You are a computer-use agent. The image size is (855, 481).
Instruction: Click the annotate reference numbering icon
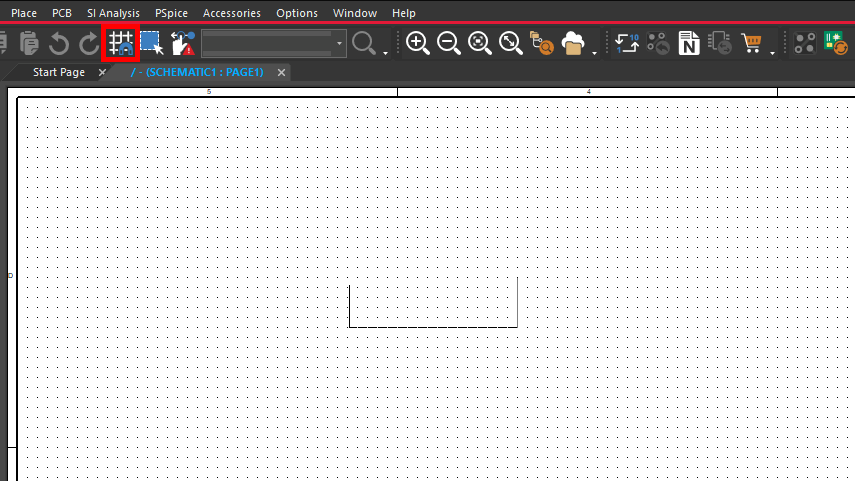pyautogui.click(x=626, y=43)
